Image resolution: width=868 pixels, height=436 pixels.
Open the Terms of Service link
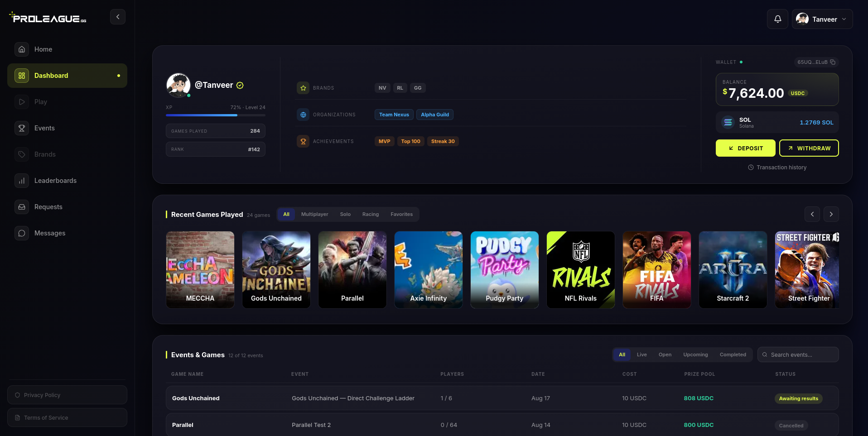coord(67,417)
